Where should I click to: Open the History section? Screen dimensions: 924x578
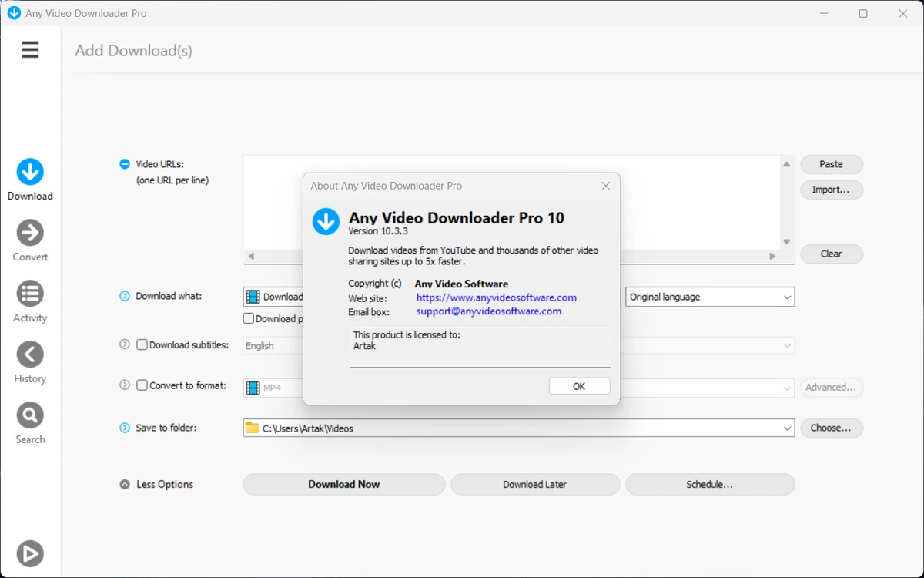pyautogui.click(x=30, y=362)
